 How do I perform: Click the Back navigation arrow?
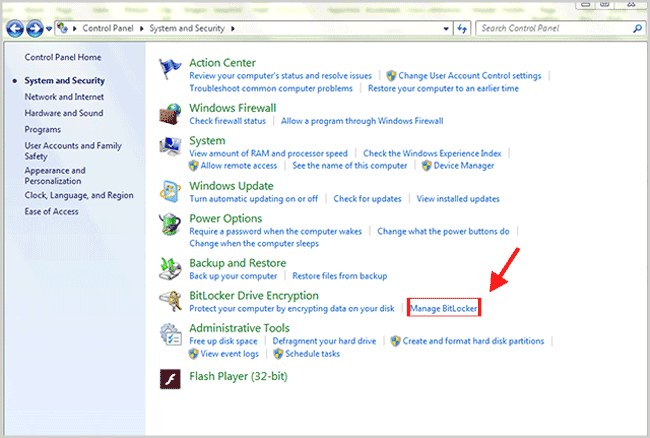(15, 29)
